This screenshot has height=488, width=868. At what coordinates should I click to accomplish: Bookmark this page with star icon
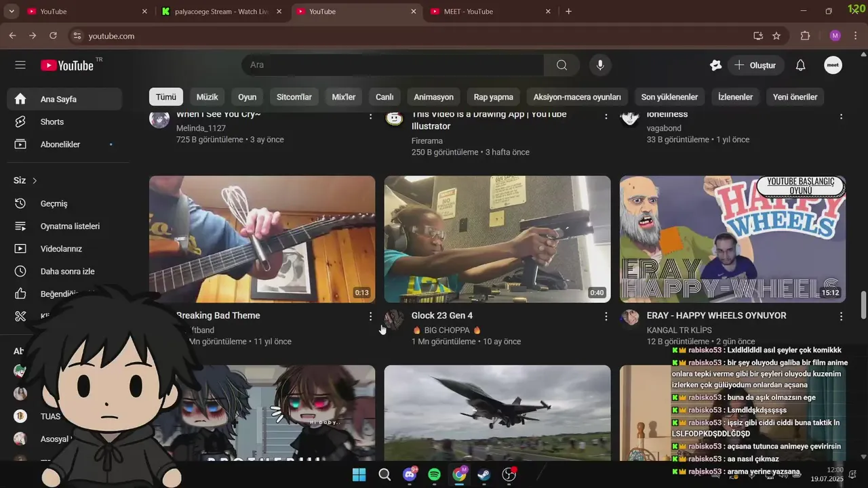[776, 36]
